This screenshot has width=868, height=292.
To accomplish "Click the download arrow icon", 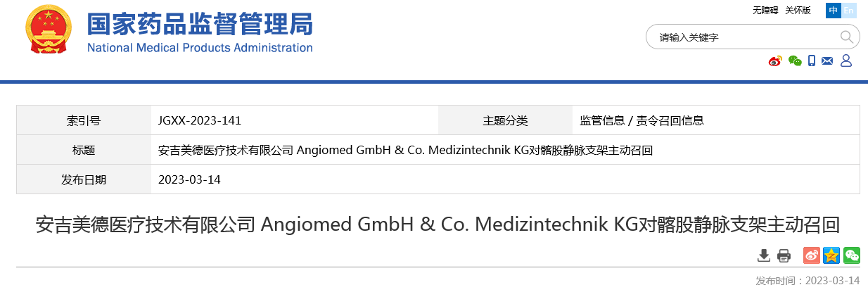I will coord(764,255).
